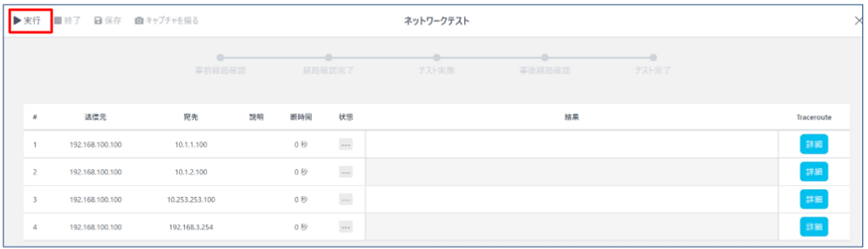Select the テスト完了 progress step marker
868x249 pixels.
click(x=653, y=57)
